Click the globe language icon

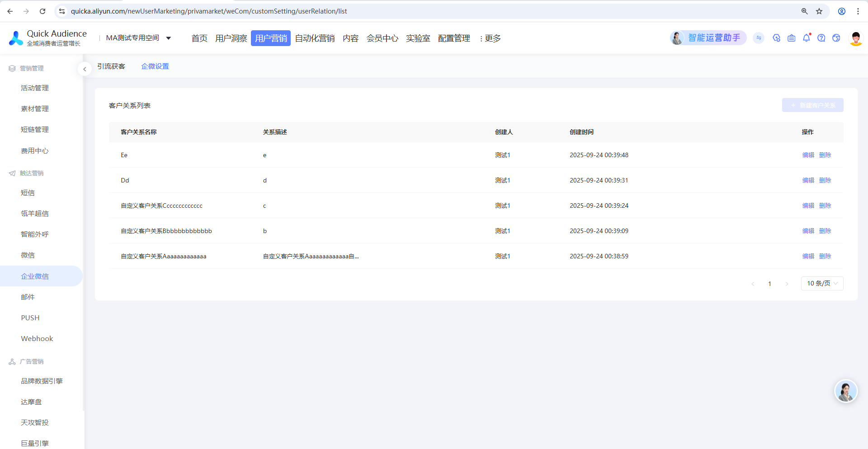(836, 38)
